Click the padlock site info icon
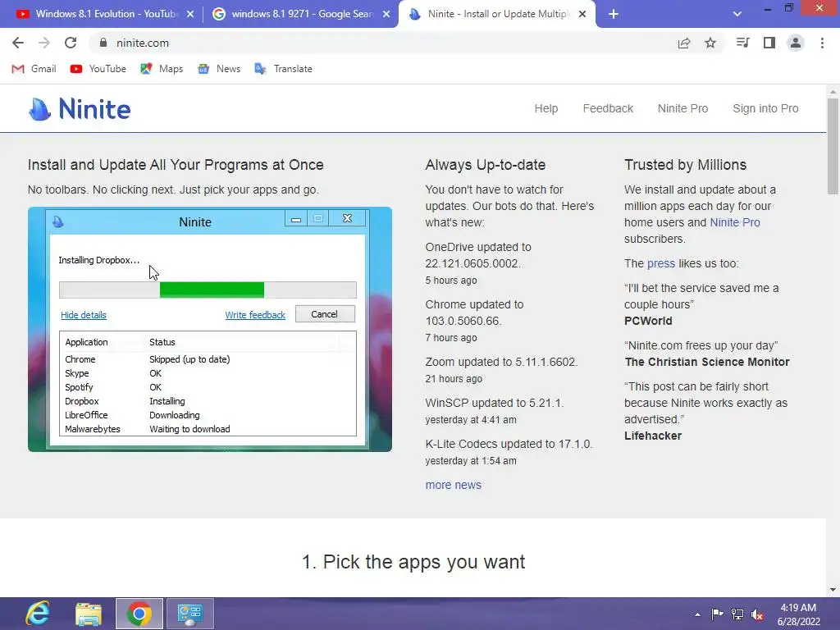Screen dimensions: 840x630 click(x=103, y=43)
